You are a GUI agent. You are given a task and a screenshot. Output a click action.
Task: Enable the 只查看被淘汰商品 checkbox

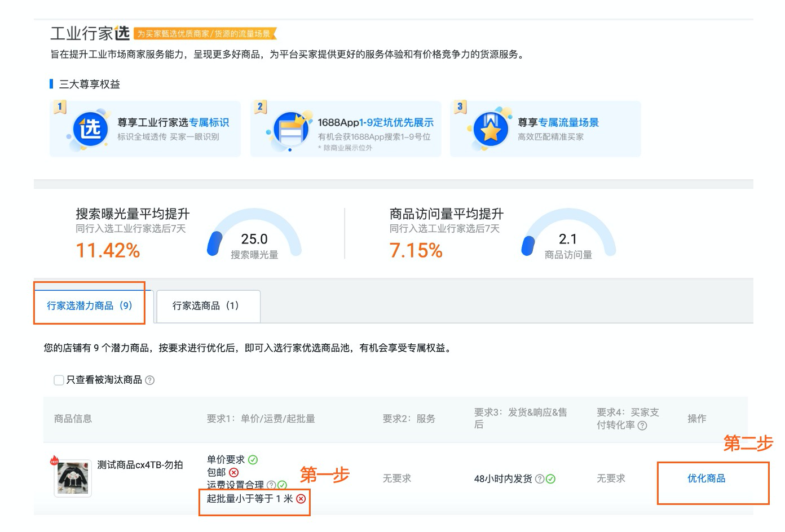59,380
